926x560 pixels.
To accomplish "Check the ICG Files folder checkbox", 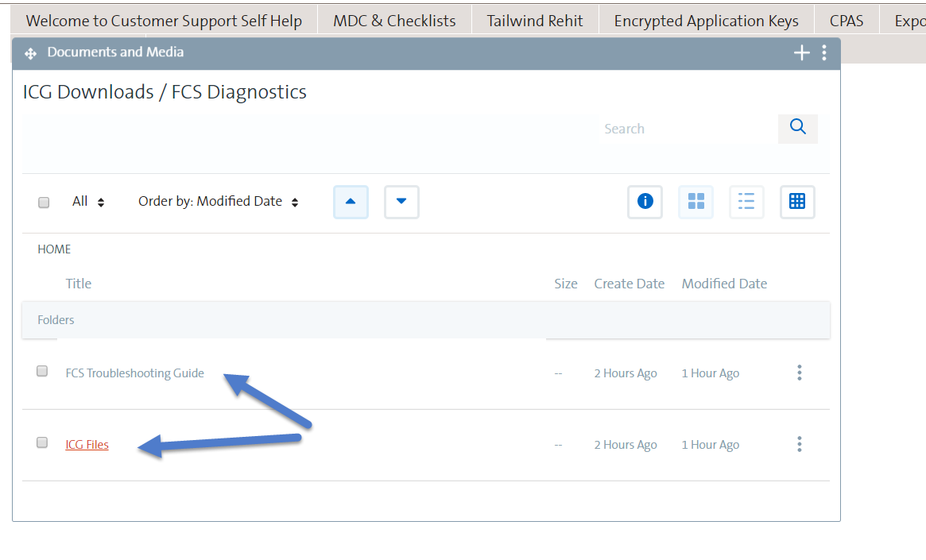I will click(x=42, y=442).
